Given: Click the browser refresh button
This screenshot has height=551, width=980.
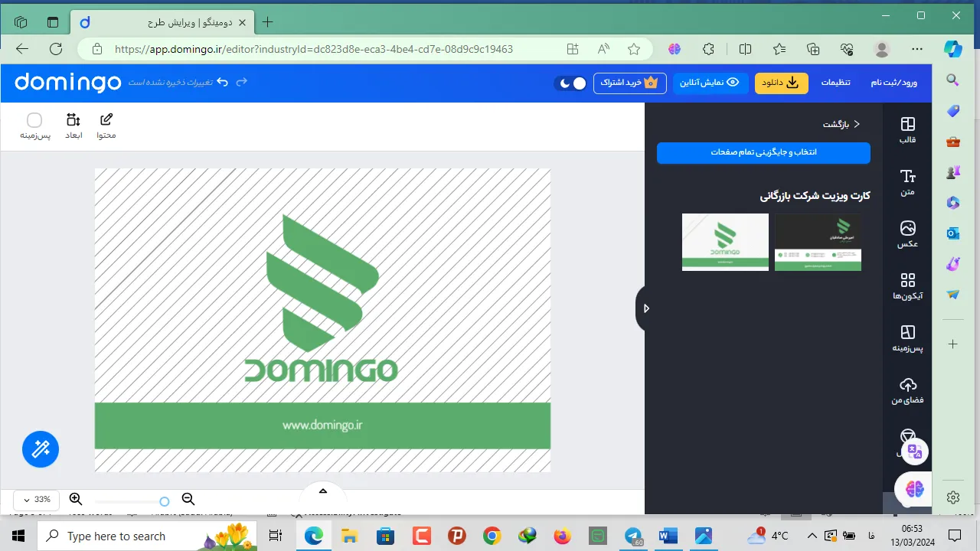Looking at the screenshot, I should click(56, 49).
